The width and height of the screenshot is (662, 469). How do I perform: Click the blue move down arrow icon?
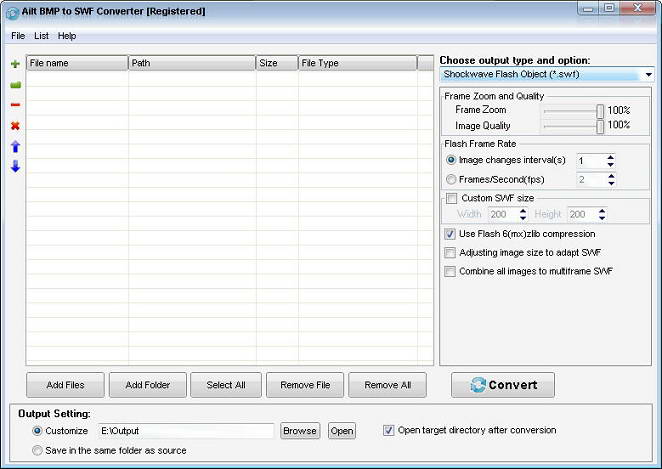coord(15,166)
